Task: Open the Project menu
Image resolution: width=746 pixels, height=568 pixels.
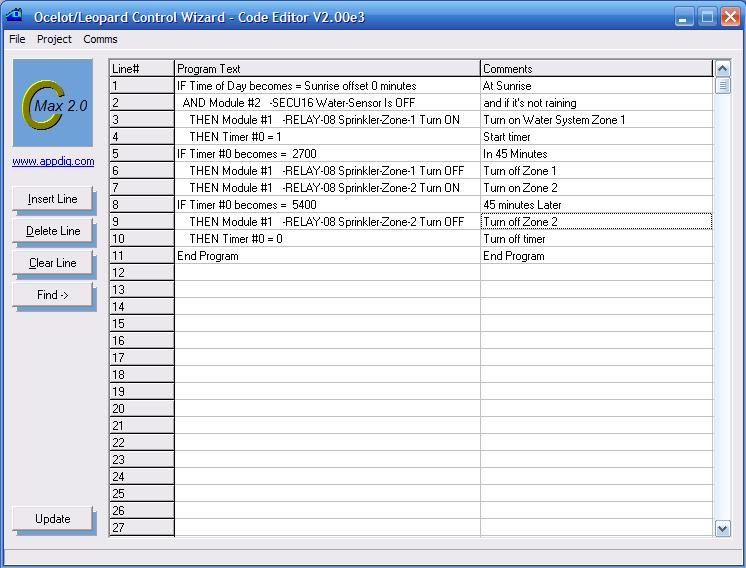Action: (x=54, y=39)
